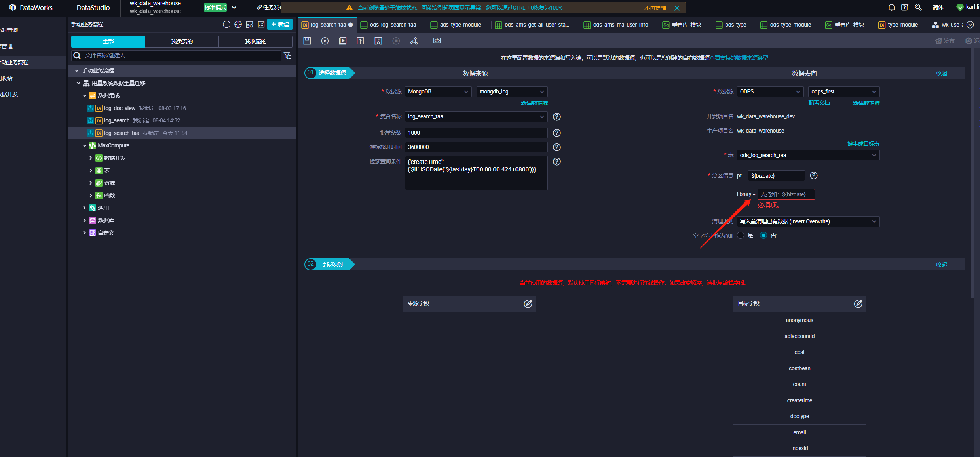The width and height of the screenshot is (980, 457).
Task: Run the task with the play icon
Action: point(325,41)
